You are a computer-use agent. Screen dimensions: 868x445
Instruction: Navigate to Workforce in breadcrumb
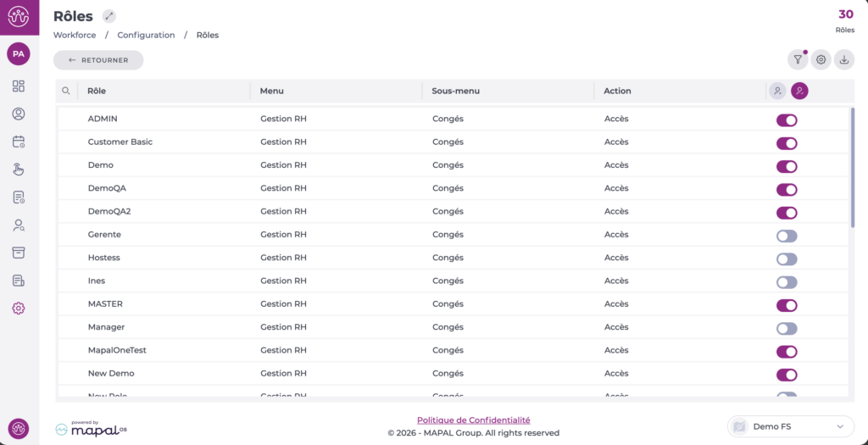[75, 36]
